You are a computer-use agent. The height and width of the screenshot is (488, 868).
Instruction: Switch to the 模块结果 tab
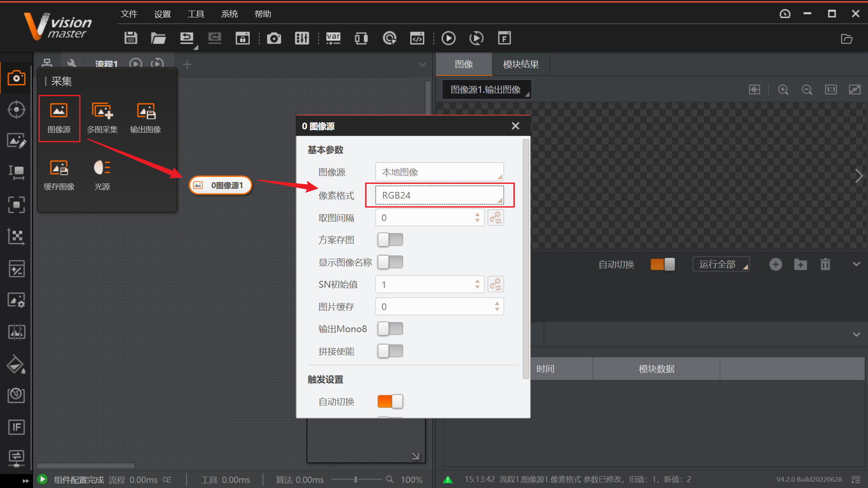coord(521,64)
